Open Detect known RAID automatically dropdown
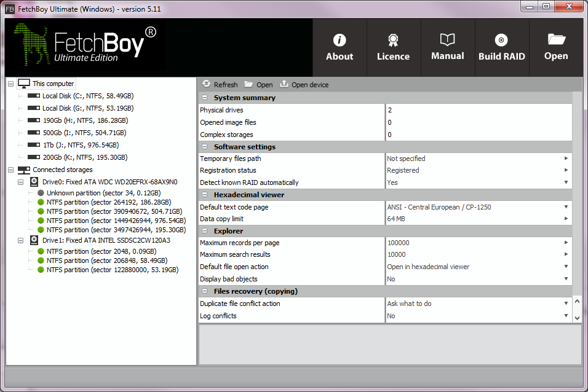Viewport: 588px width, 392px height. (x=566, y=182)
